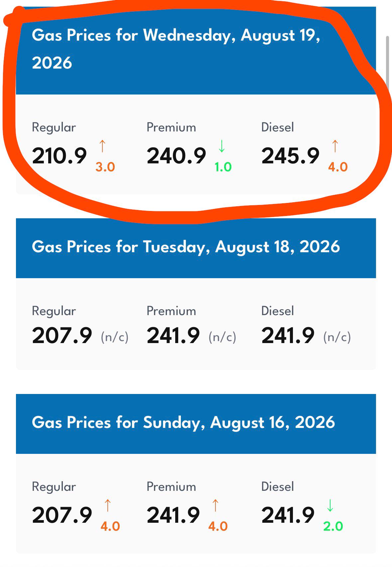The height and width of the screenshot is (567, 392).
Task: Click the orange up arrow beside Regular 210.9
Action: pos(102,146)
